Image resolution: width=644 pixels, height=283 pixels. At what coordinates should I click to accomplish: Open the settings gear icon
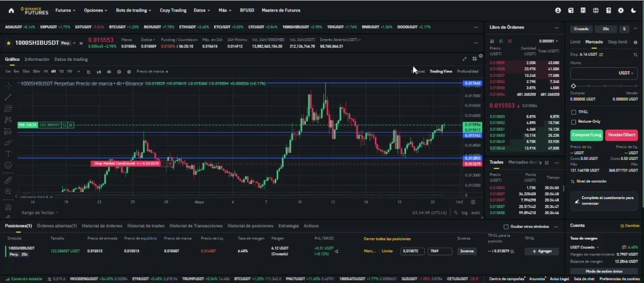(621, 10)
